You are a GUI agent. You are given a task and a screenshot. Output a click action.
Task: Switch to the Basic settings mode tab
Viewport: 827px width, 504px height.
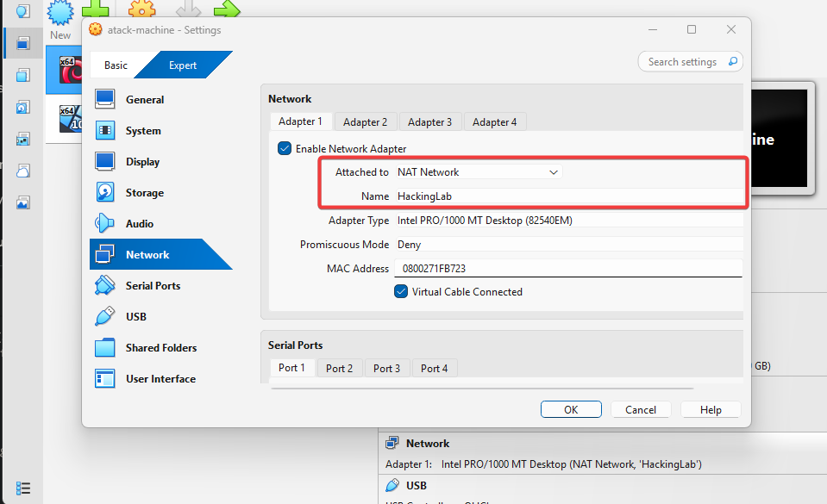point(116,65)
